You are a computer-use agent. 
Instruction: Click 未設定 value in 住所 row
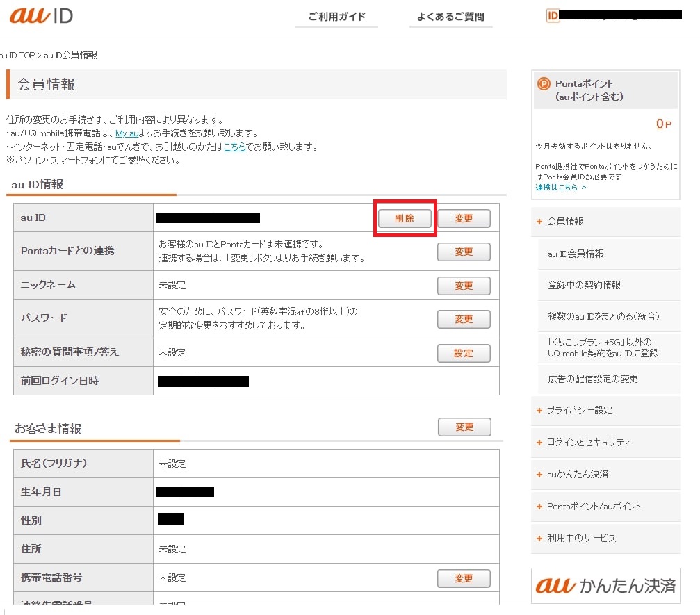tap(172, 550)
